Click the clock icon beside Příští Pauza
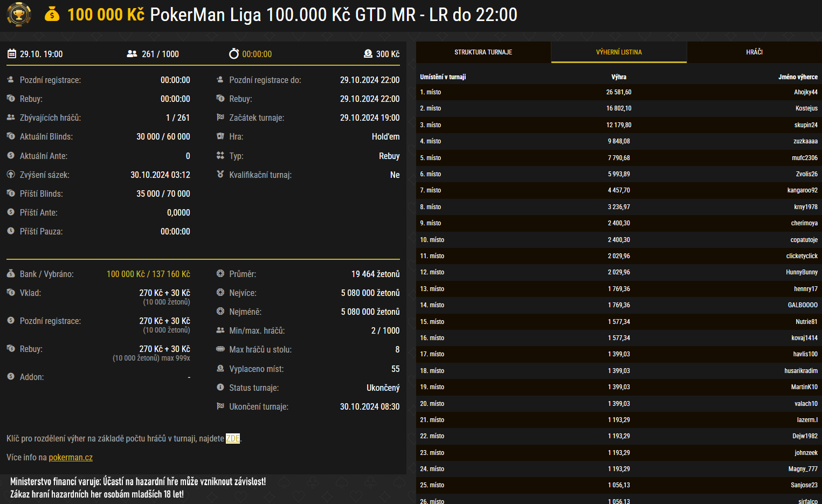This screenshot has height=504, width=822. pos(11,231)
